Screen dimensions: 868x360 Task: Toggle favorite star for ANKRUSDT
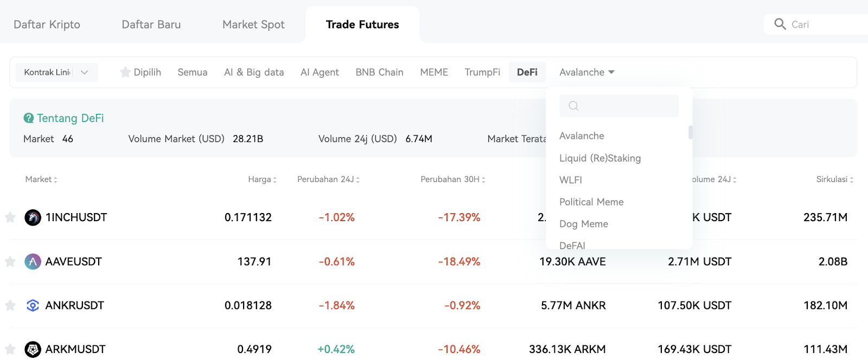click(10, 306)
